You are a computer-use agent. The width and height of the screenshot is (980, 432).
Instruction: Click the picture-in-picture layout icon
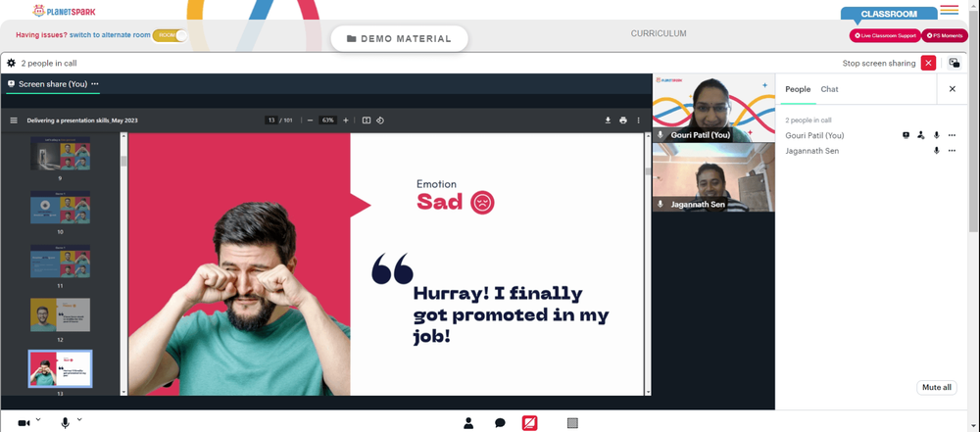coord(954,63)
